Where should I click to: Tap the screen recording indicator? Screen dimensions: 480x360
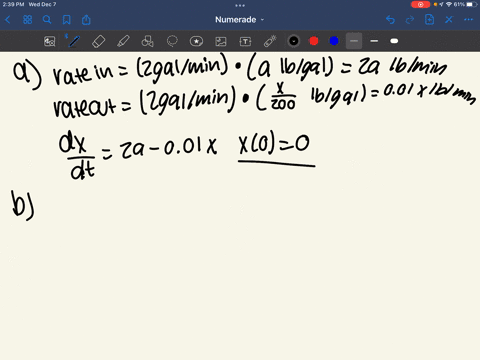pos(420,4)
